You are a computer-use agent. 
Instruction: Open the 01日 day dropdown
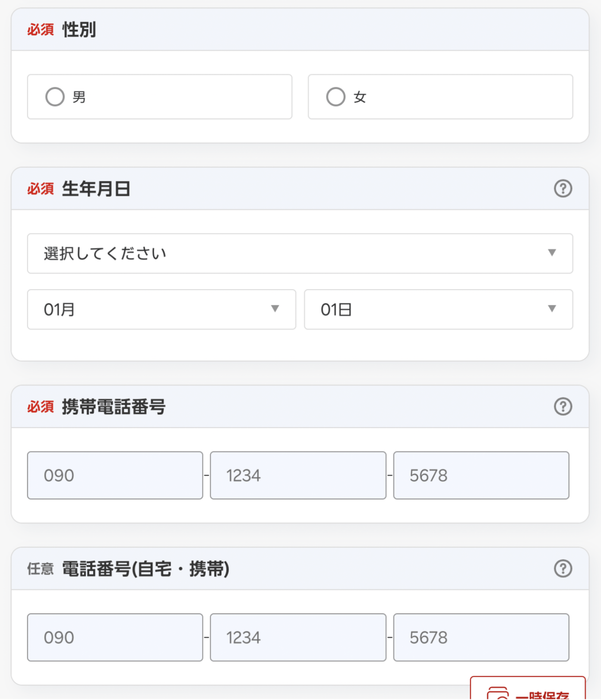pyautogui.click(x=439, y=309)
